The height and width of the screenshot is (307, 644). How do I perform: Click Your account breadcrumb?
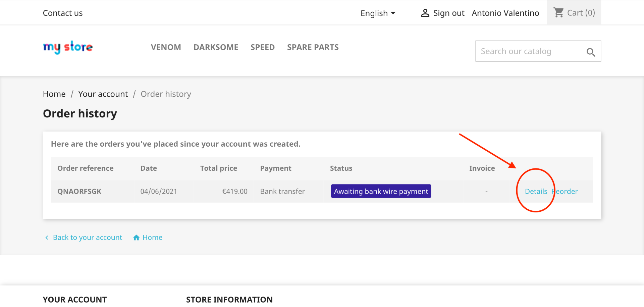[103, 94]
